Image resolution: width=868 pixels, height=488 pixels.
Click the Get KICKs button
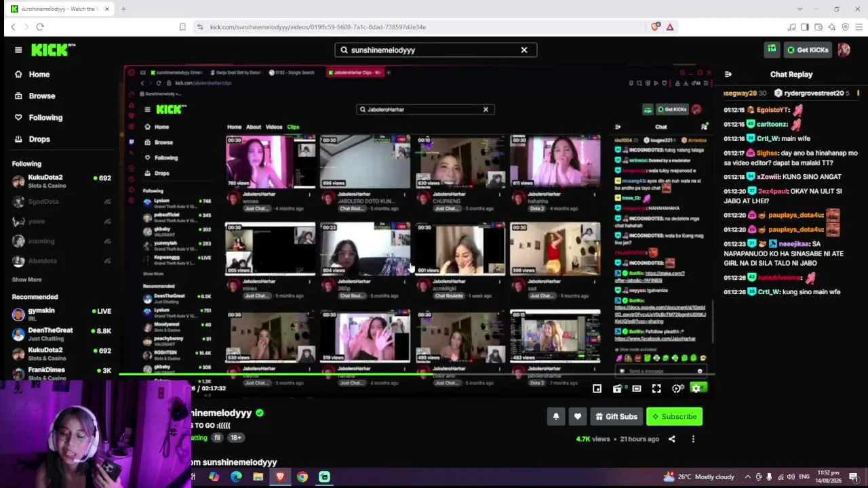(x=808, y=49)
